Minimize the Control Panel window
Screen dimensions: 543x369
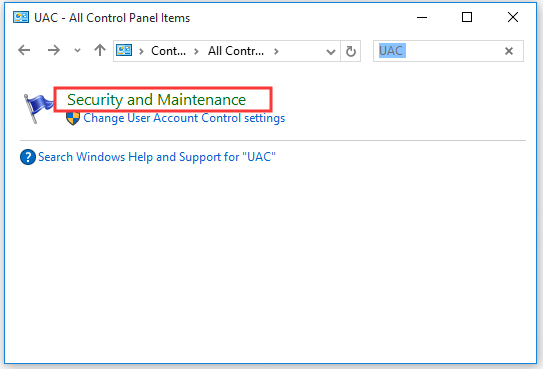[422, 17]
